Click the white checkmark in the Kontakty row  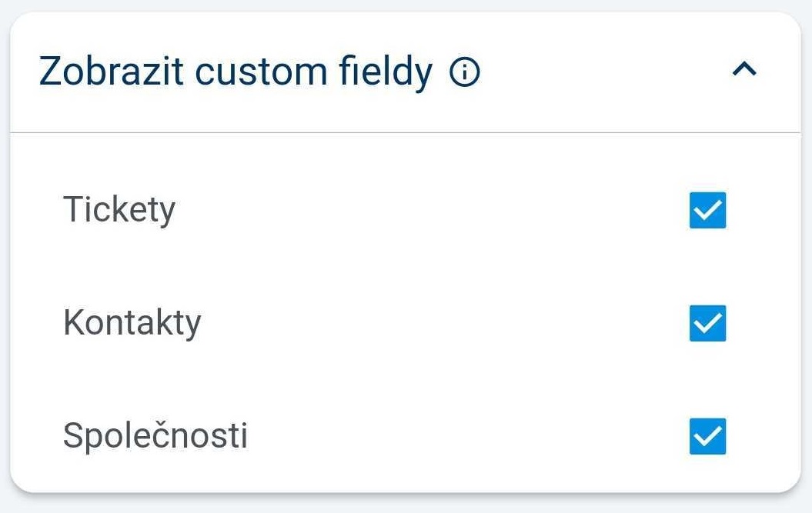tap(707, 324)
